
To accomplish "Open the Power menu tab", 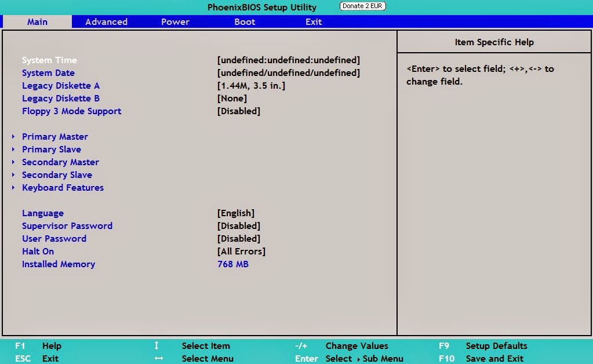I will click(x=175, y=22).
